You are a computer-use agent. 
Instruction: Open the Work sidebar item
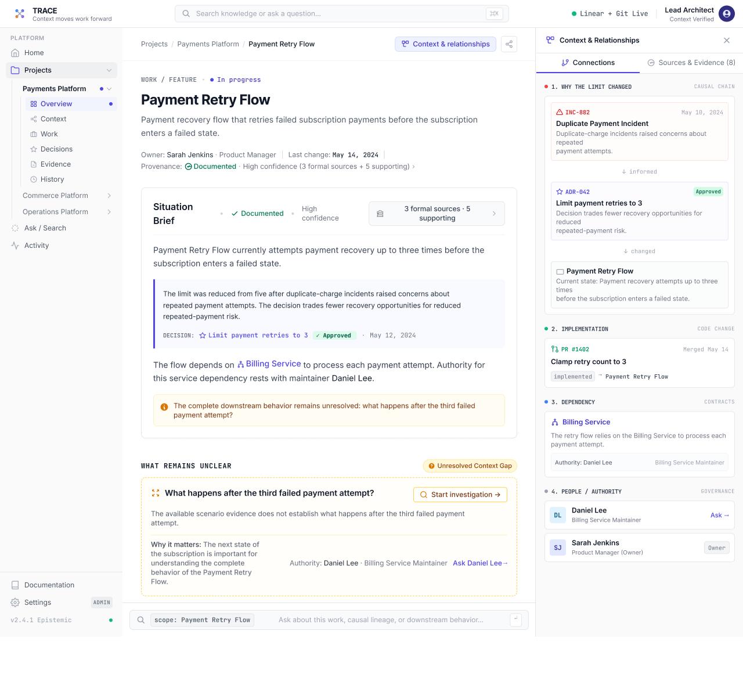click(x=71, y=134)
